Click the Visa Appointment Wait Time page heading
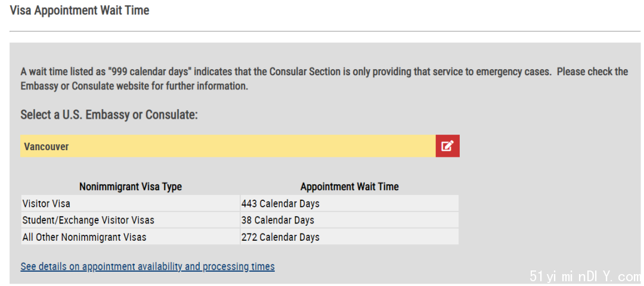Screen dimensions: 644x286 click(79, 10)
